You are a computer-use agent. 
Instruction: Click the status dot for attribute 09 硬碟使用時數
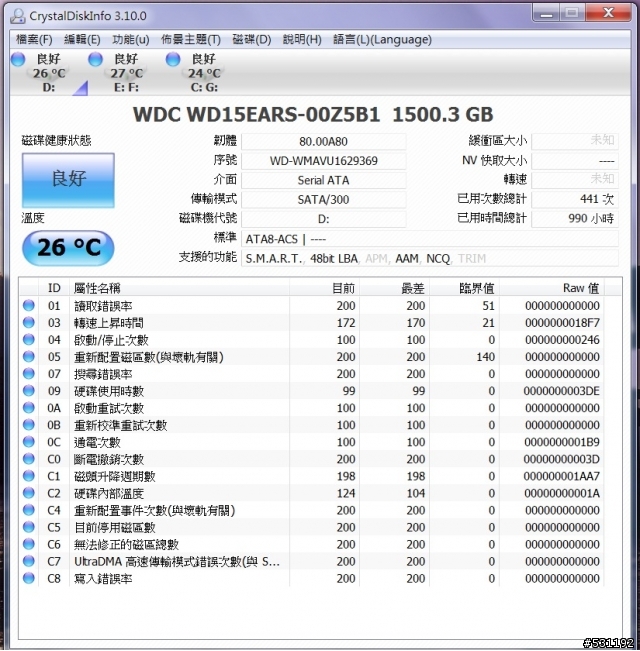(29, 391)
